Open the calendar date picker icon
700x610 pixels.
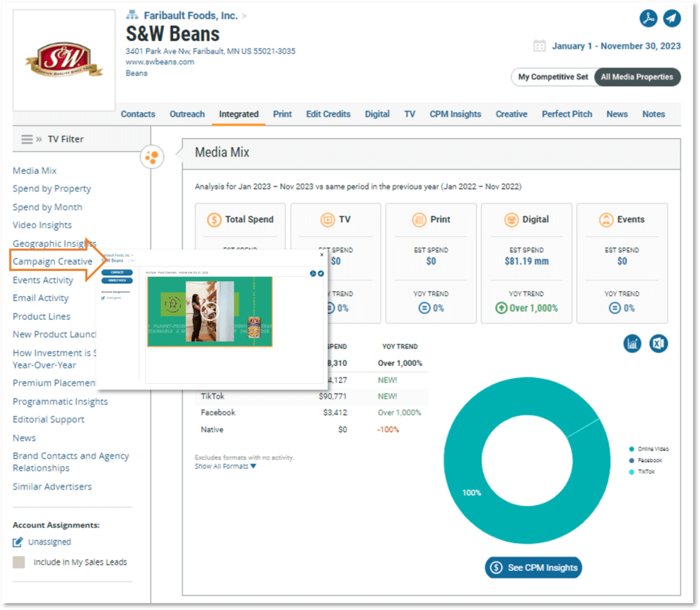[x=539, y=46]
